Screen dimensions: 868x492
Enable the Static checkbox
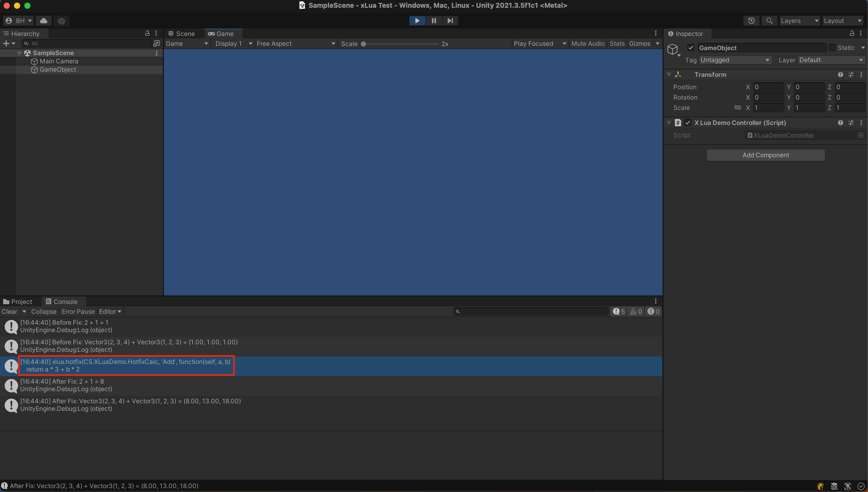pos(832,48)
